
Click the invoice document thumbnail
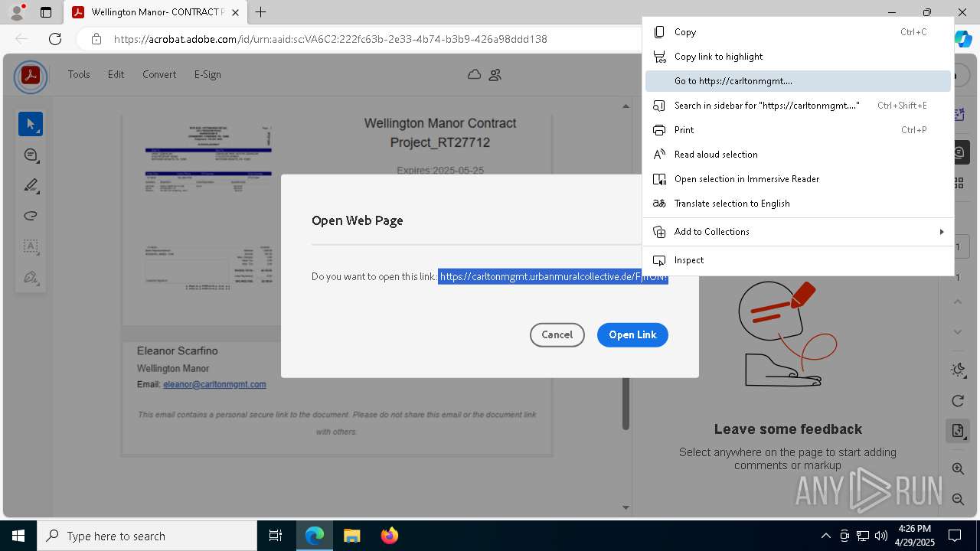click(x=208, y=208)
